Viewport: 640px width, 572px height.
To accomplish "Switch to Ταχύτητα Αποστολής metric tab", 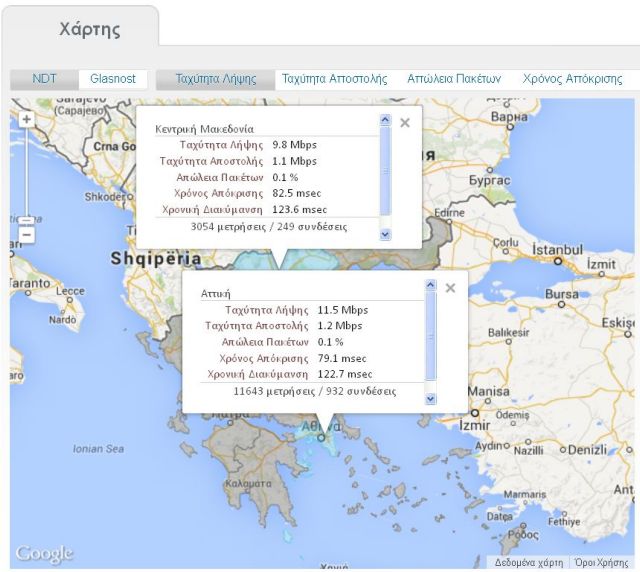I will [335, 78].
